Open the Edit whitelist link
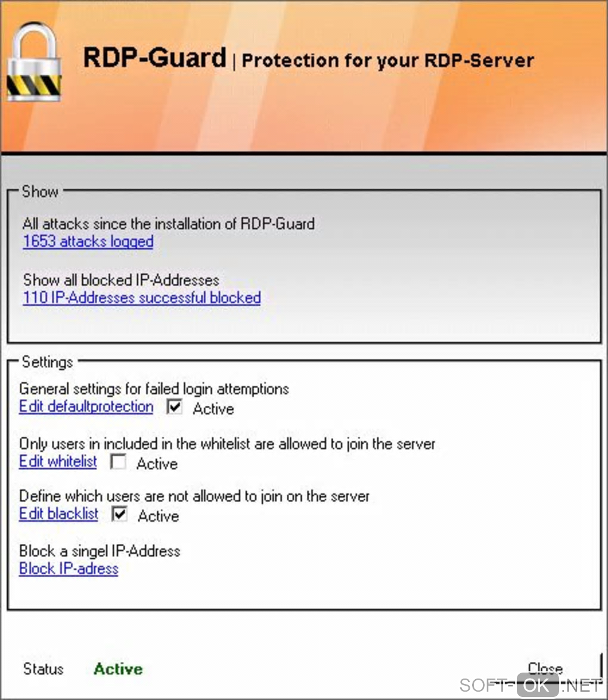Screen dimensions: 608x700 tap(58, 461)
